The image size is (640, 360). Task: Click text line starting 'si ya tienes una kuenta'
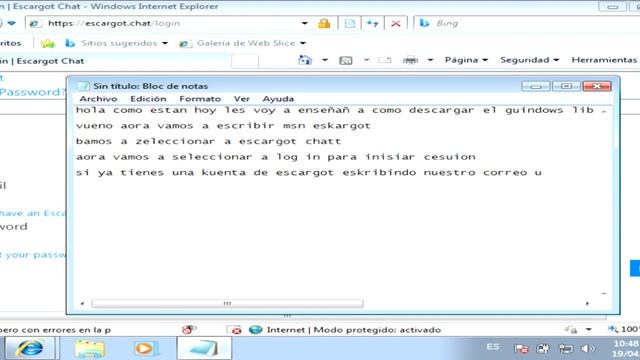tap(309, 172)
